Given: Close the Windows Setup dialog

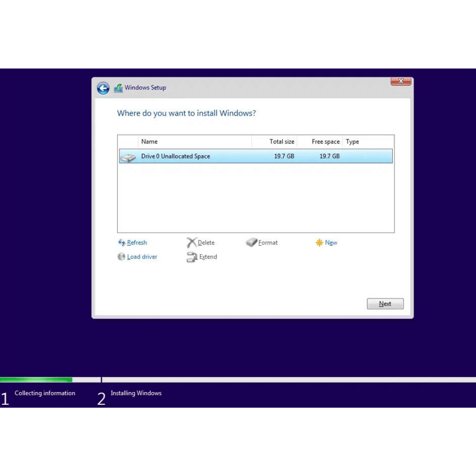Looking at the screenshot, I should click(x=401, y=81).
